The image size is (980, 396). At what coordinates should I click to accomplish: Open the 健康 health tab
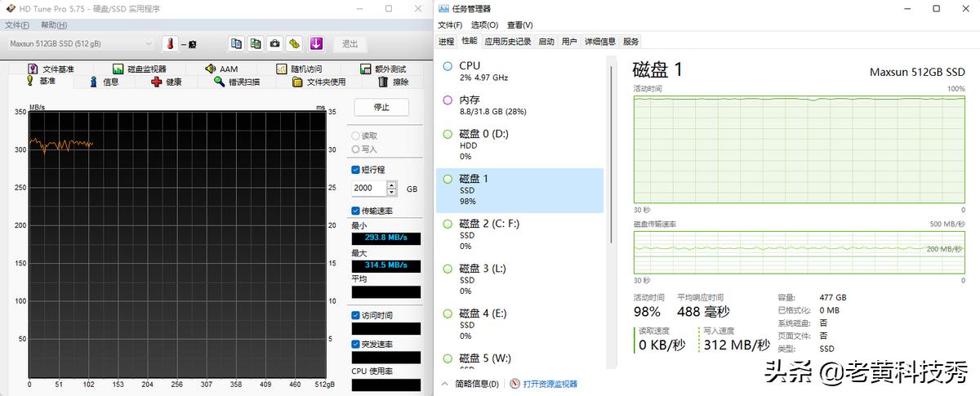[167, 82]
